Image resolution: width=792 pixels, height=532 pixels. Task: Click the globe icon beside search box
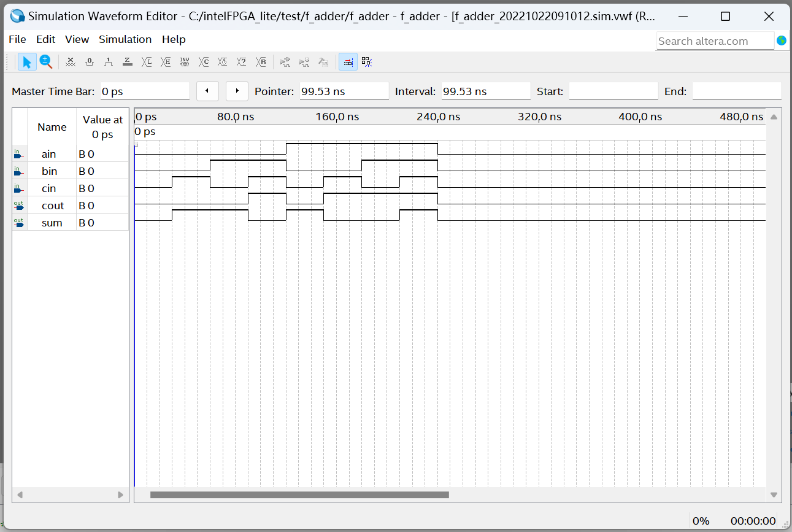tap(782, 40)
